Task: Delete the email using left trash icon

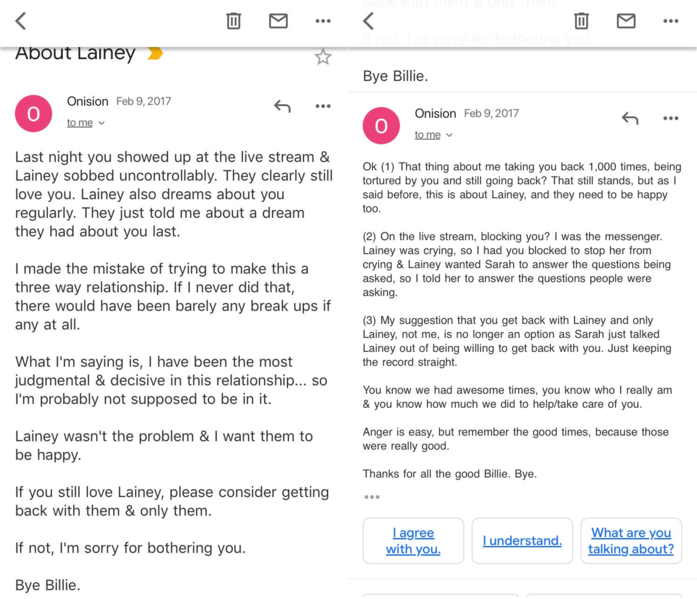Action: pyautogui.click(x=234, y=20)
